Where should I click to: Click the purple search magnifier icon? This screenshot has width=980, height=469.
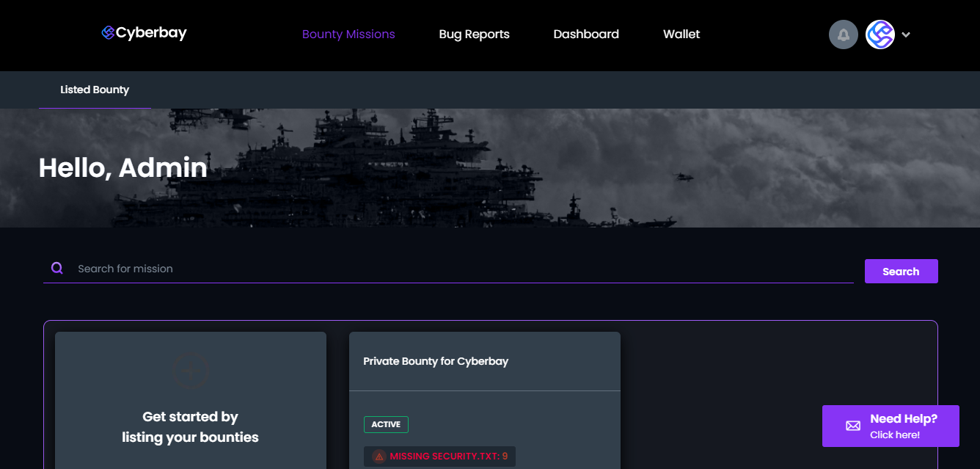coord(56,269)
